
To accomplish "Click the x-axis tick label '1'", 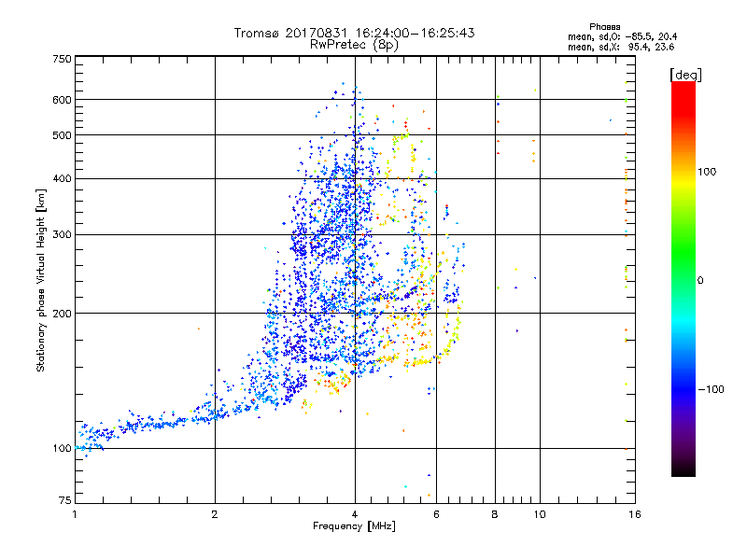I will click(75, 514).
